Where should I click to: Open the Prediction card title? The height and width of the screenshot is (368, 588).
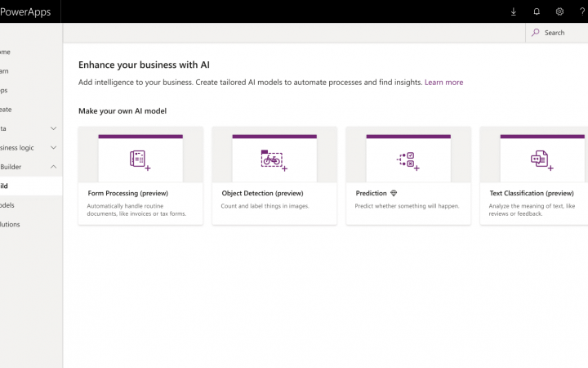(x=371, y=193)
